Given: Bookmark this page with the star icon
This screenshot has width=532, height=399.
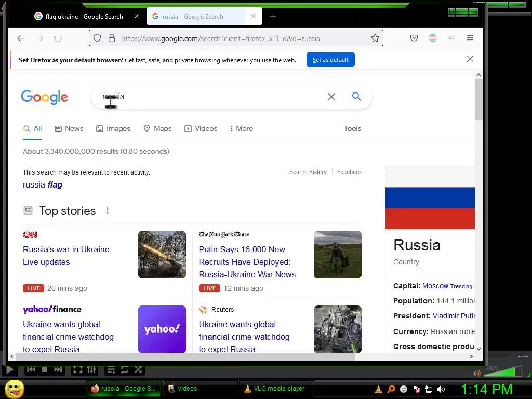Looking at the screenshot, I should (x=375, y=38).
